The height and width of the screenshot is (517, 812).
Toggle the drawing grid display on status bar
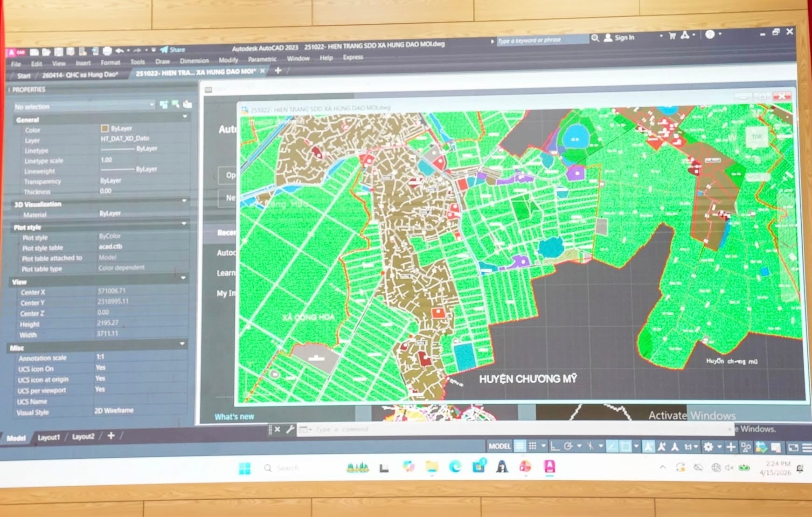[520, 446]
